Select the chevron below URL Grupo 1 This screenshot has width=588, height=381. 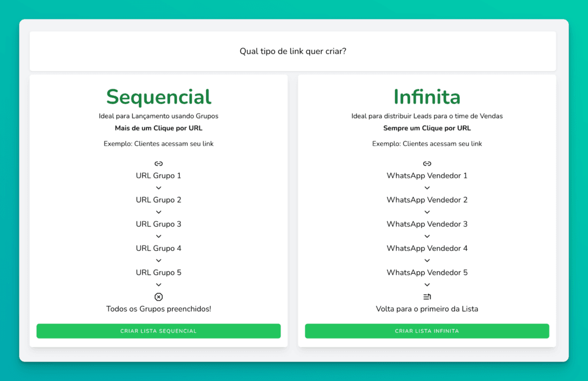click(158, 188)
